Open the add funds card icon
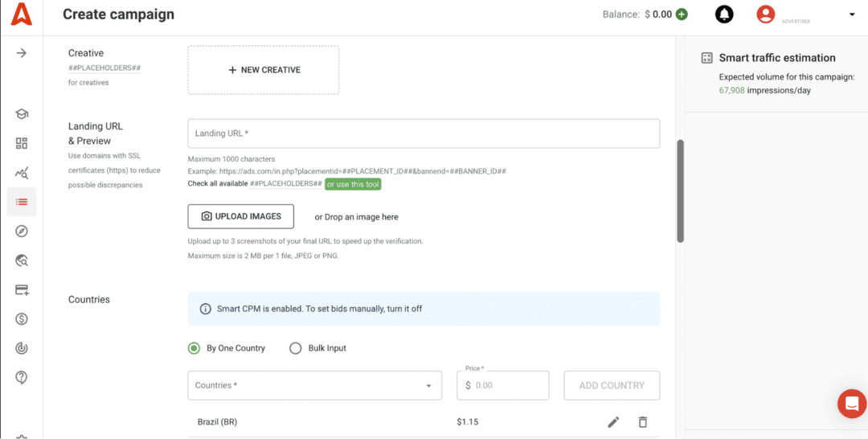This screenshot has width=868, height=439. tap(22, 289)
